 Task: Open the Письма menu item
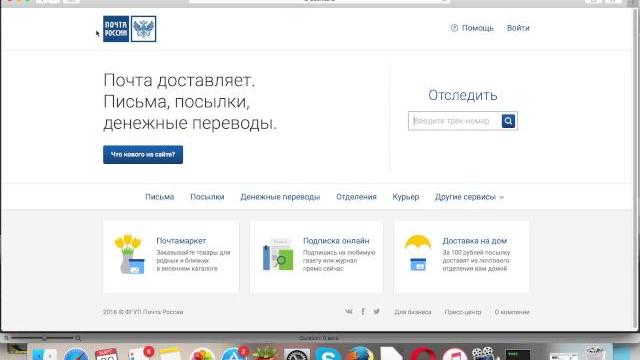(160, 197)
